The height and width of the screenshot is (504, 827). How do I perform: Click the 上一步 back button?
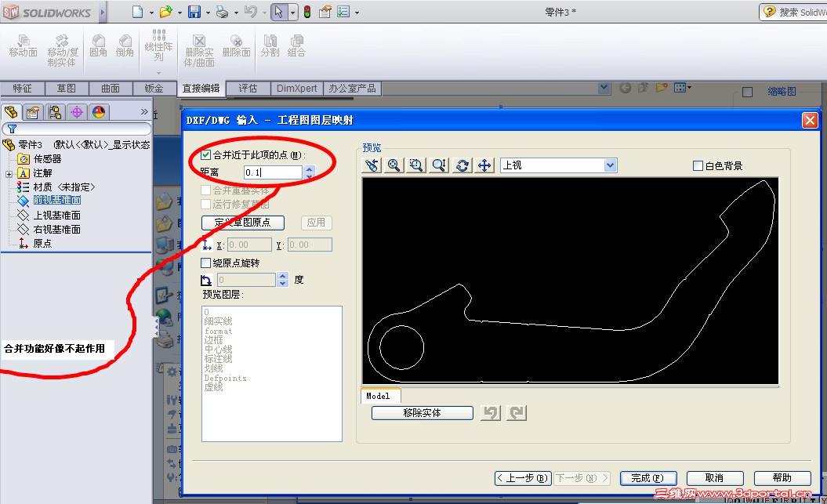[x=523, y=478]
